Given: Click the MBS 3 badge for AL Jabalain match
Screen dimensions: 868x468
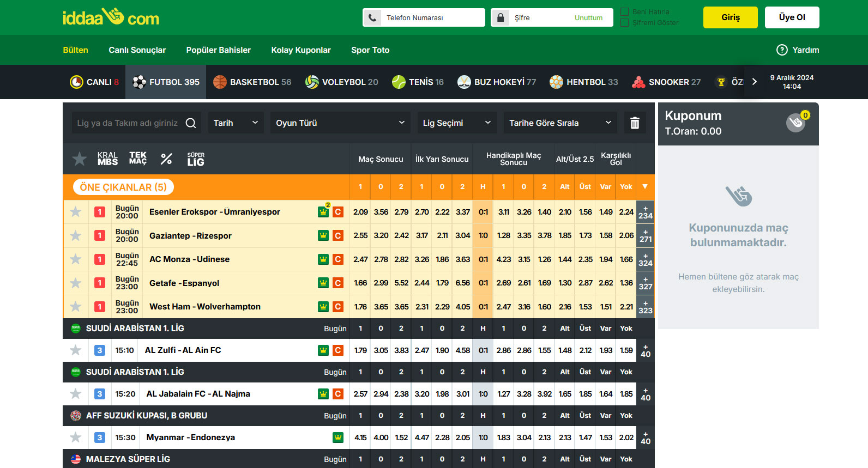Looking at the screenshot, I should point(100,394).
